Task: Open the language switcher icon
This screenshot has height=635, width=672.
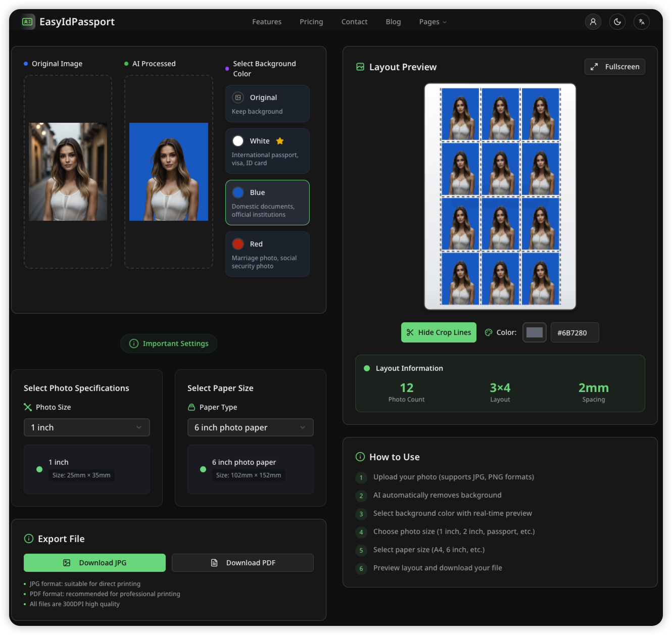Action: point(641,22)
